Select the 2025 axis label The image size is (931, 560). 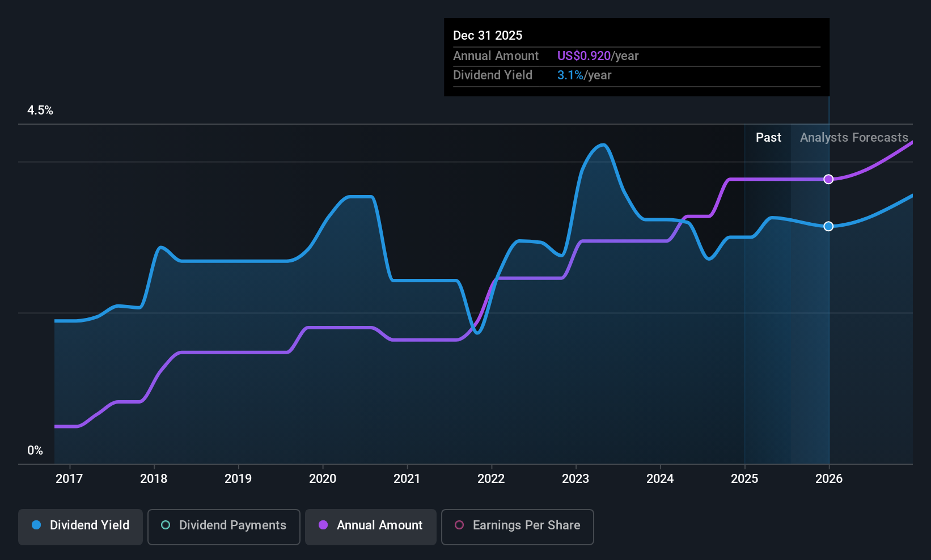tap(744, 479)
